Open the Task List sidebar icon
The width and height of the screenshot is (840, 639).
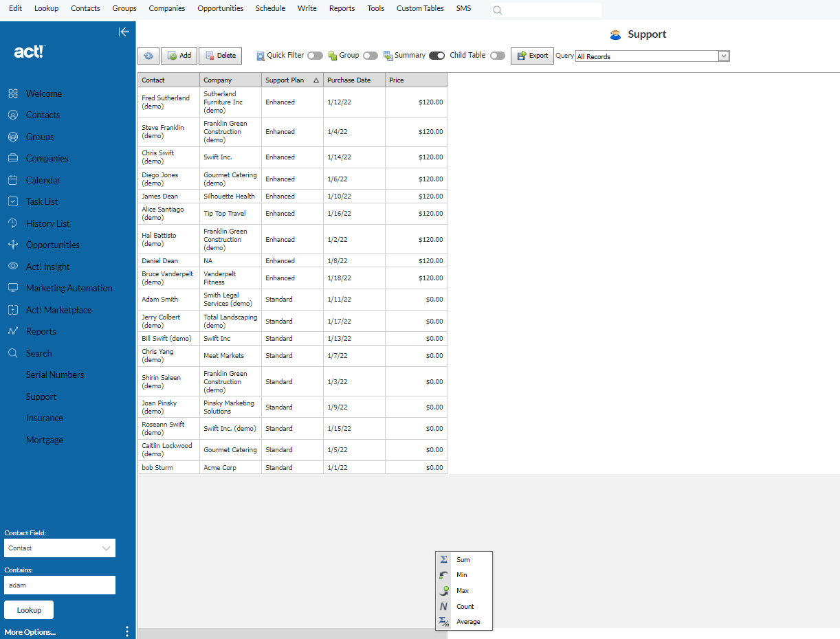(x=12, y=201)
